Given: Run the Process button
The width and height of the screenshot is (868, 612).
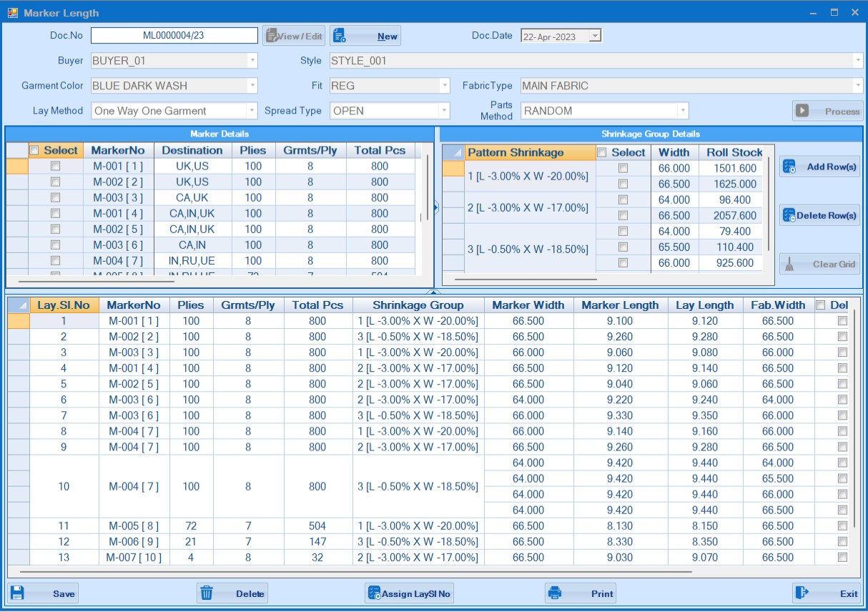Looking at the screenshot, I should point(827,111).
